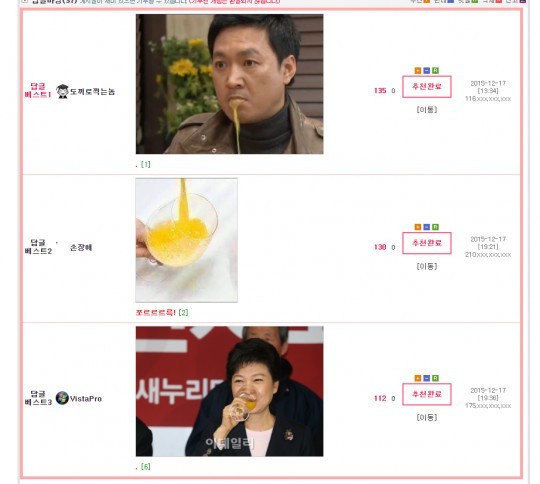Screen dimensions: 540x484
Task: Open [이동] link under best reply 2
Action: [427, 266]
